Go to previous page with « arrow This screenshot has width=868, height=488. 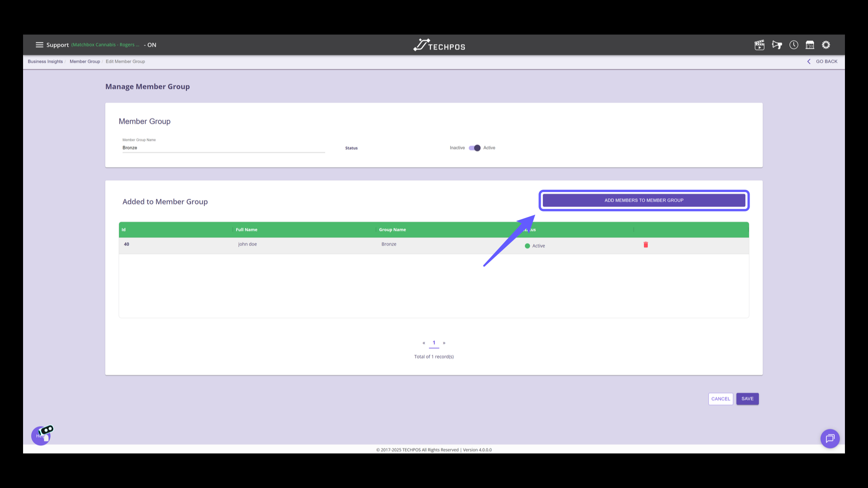pyautogui.click(x=424, y=343)
